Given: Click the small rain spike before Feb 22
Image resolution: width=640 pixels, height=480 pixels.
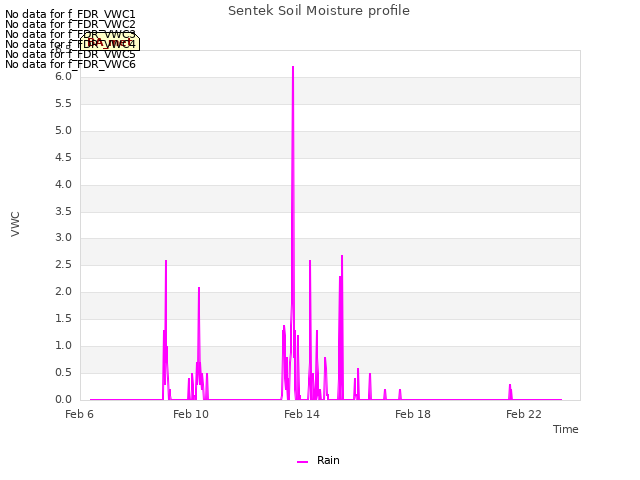Looking at the screenshot, I should tap(510, 391).
